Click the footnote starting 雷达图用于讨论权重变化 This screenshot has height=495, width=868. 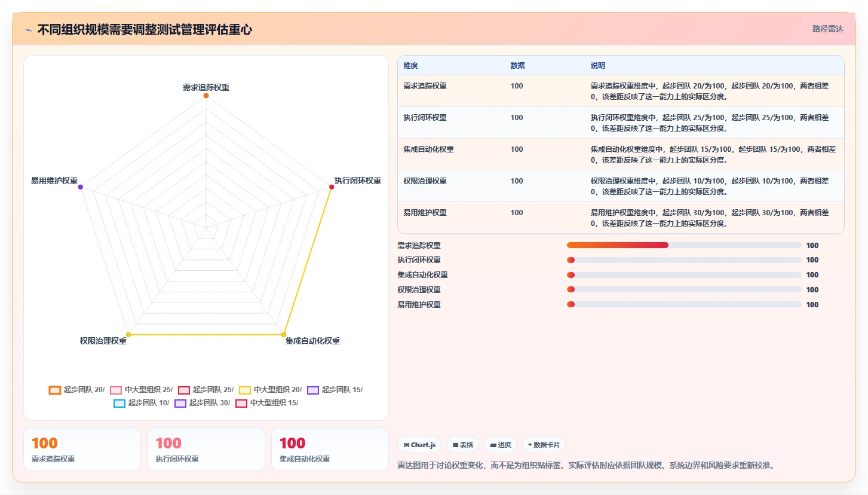(x=587, y=465)
